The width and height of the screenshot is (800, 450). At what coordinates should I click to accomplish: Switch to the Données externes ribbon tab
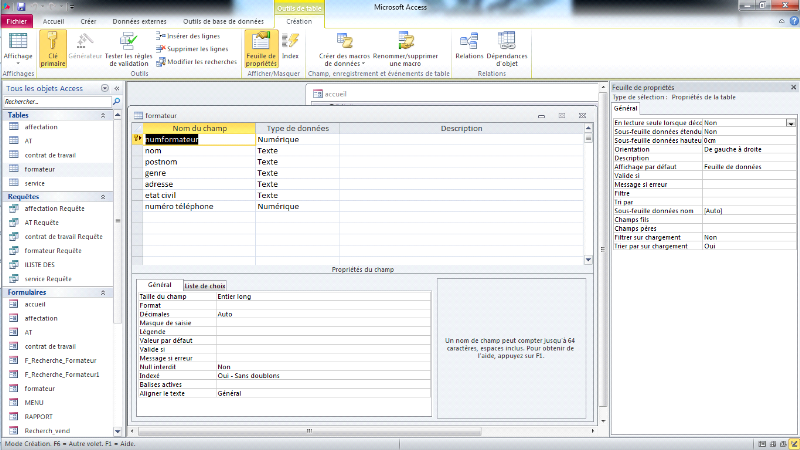[x=138, y=20]
